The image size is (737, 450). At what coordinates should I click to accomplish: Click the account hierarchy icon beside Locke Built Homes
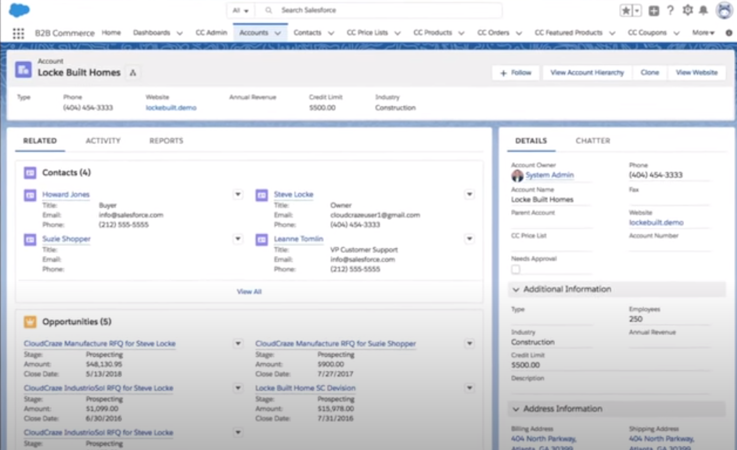pyautogui.click(x=134, y=72)
